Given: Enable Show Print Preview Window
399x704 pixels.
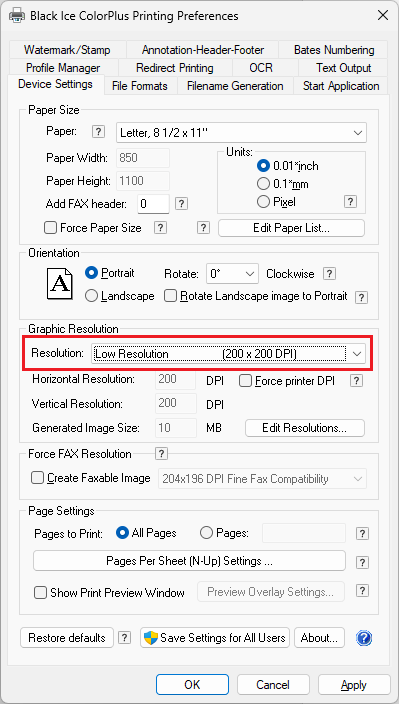Looking at the screenshot, I should coord(41,593).
